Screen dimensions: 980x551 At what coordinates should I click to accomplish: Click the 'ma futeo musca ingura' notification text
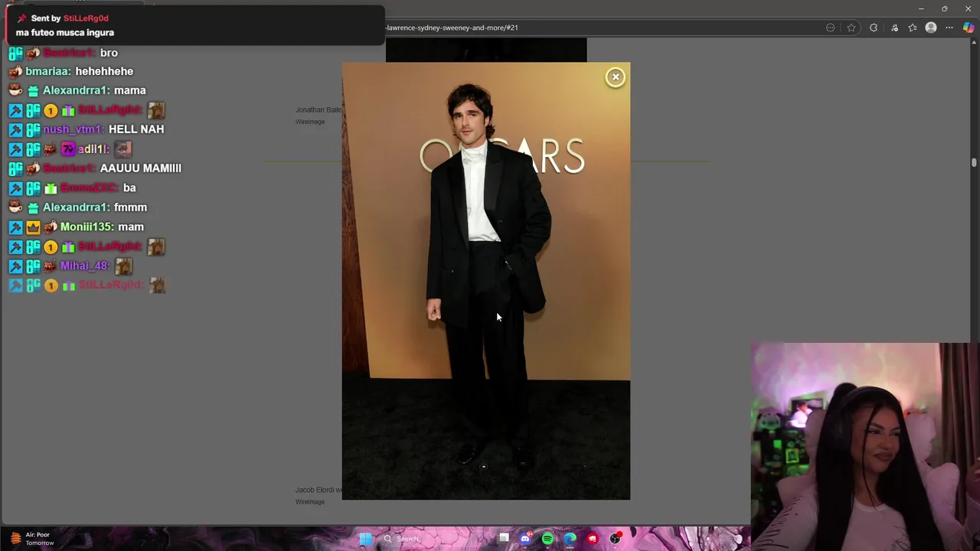65,33
